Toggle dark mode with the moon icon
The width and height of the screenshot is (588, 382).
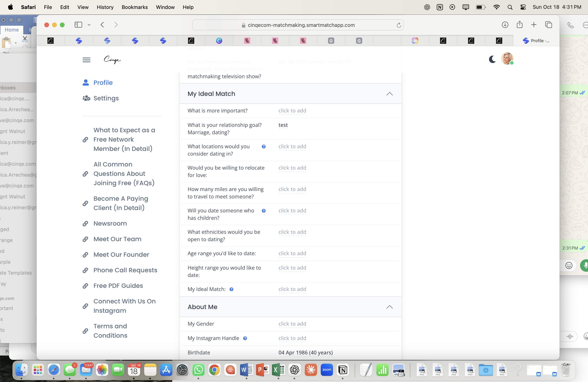click(x=492, y=59)
